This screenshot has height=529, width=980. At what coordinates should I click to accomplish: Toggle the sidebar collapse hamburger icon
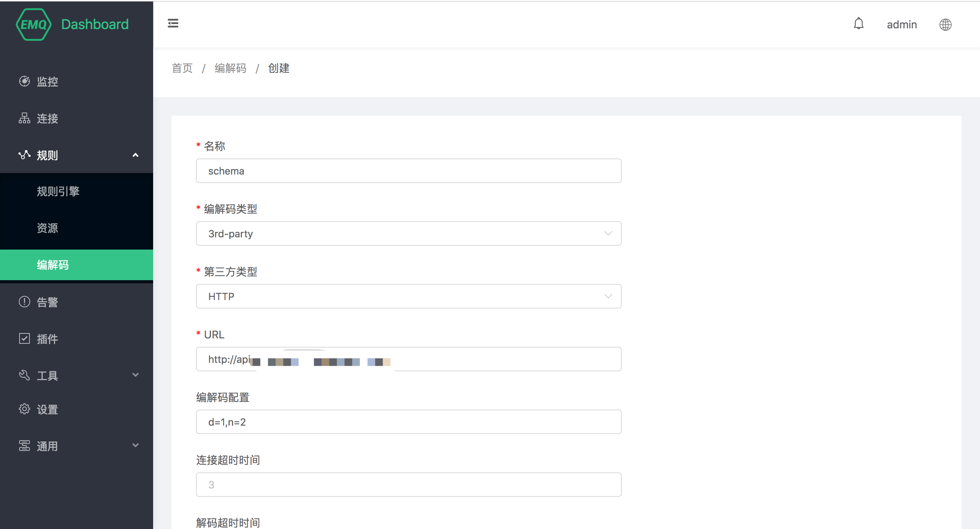point(173,23)
